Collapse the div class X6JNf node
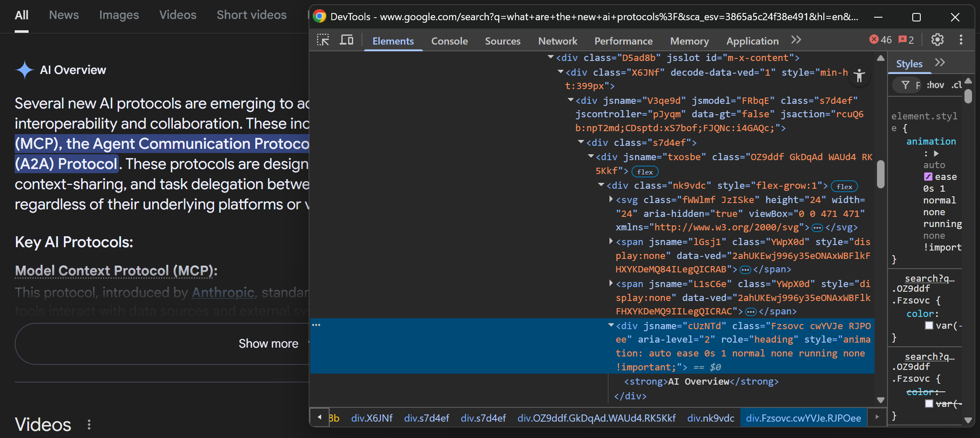Image resolution: width=980 pixels, height=438 pixels. pos(560,72)
